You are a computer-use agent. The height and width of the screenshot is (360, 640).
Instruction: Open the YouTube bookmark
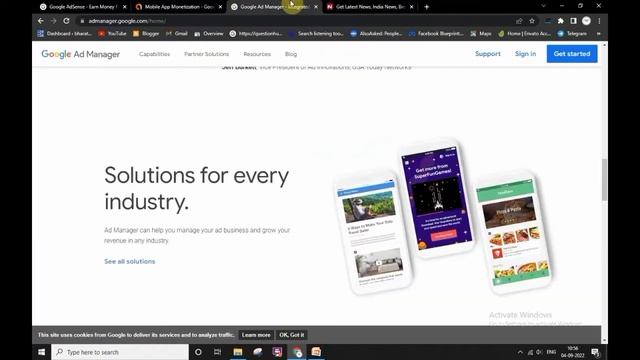pyautogui.click(x=112, y=33)
